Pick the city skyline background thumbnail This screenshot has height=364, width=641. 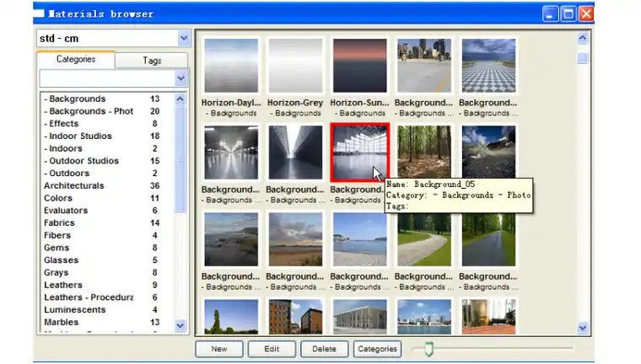(x=424, y=66)
